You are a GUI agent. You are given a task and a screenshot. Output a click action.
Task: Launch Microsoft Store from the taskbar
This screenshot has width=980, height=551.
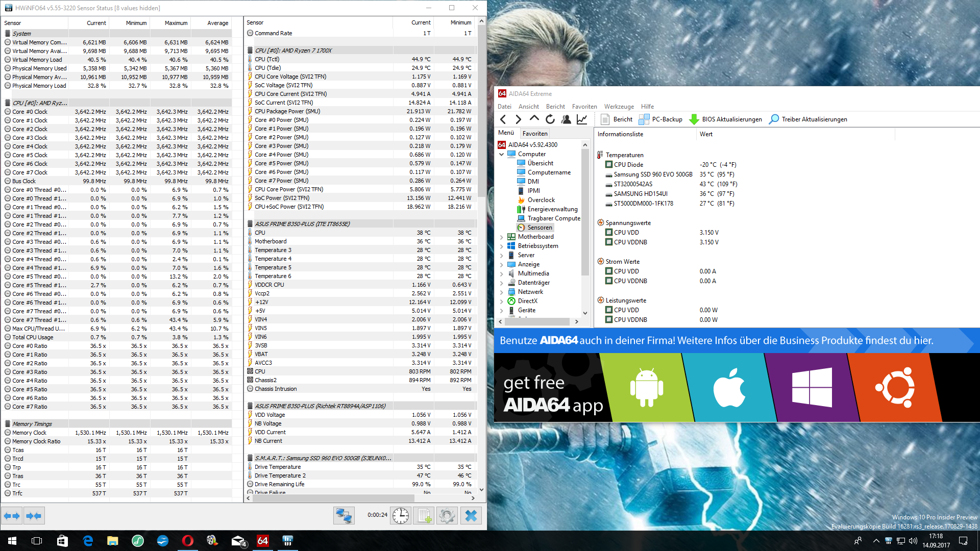(62, 541)
